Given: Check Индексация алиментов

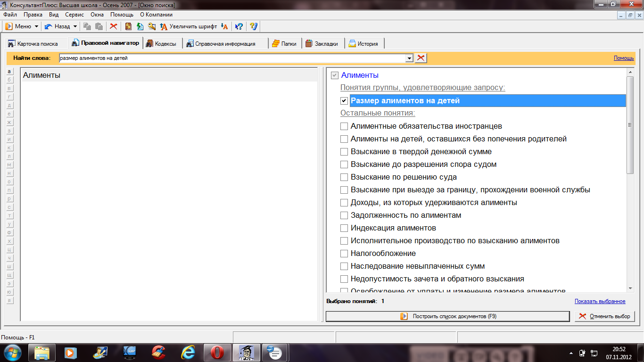Looking at the screenshot, I should tap(344, 228).
